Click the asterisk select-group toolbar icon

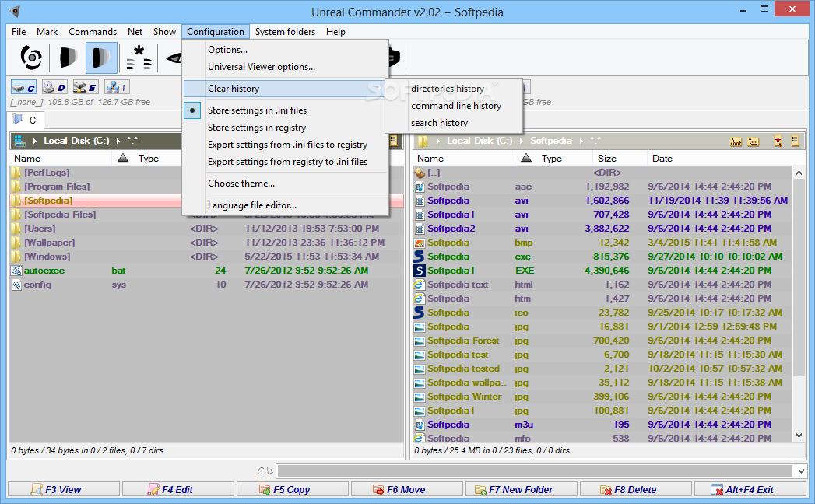(x=139, y=57)
